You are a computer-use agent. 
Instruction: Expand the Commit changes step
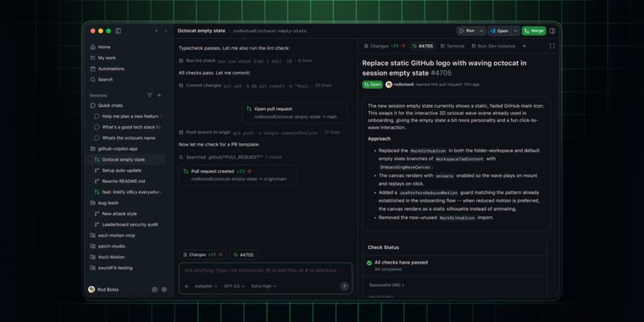[x=255, y=86]
